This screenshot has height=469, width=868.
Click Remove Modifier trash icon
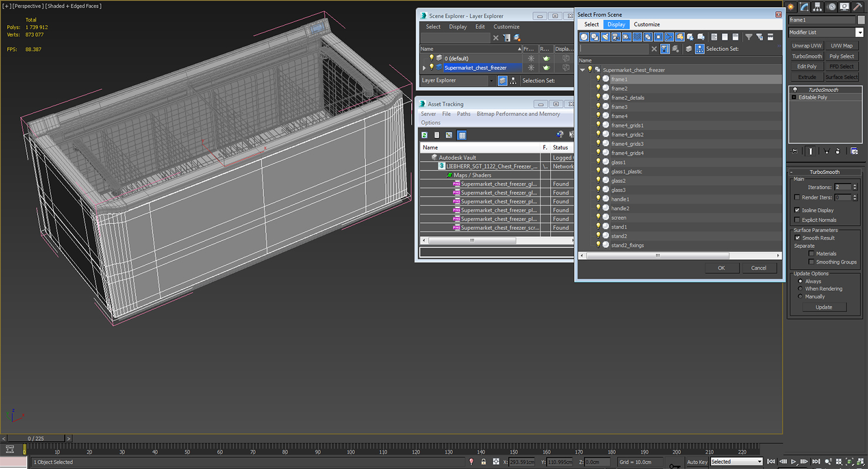coord(838,151)
